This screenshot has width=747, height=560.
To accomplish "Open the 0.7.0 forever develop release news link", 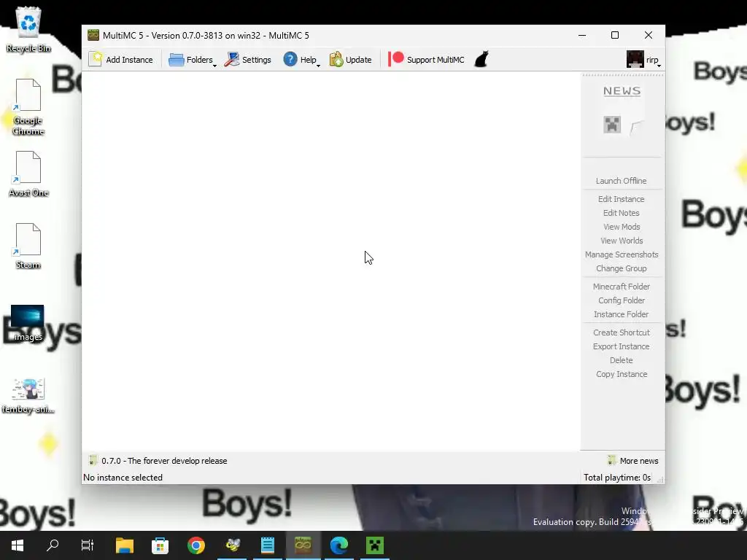I will point(158,461).
